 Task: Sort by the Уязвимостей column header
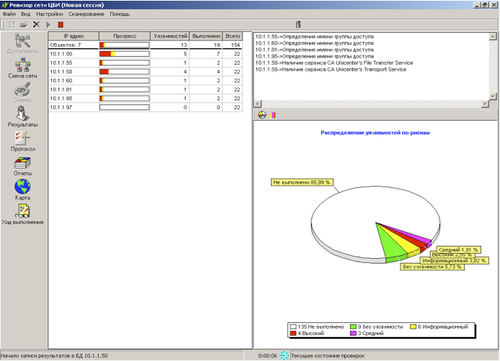point(170,36)
